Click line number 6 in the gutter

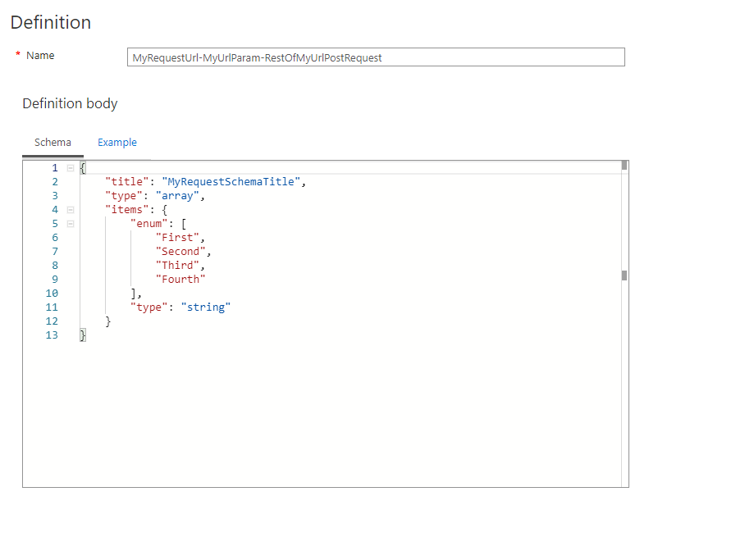[x=54, y=237]
